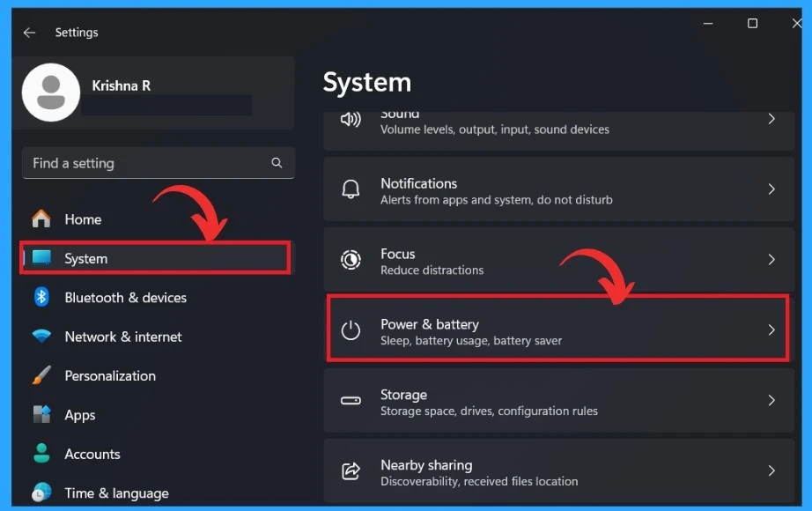Click the Personalization paintbrush icon

click(x=41, y=375)
